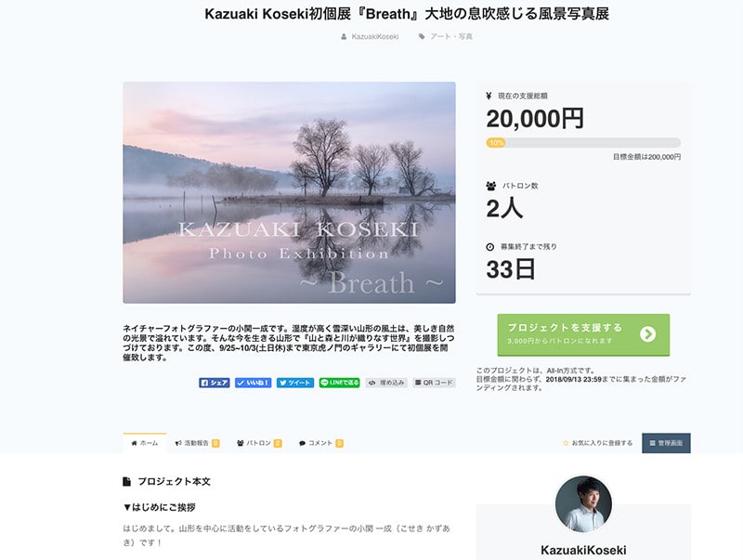
Task: Send the project via LINE button
Action: [x=339, y=383]
